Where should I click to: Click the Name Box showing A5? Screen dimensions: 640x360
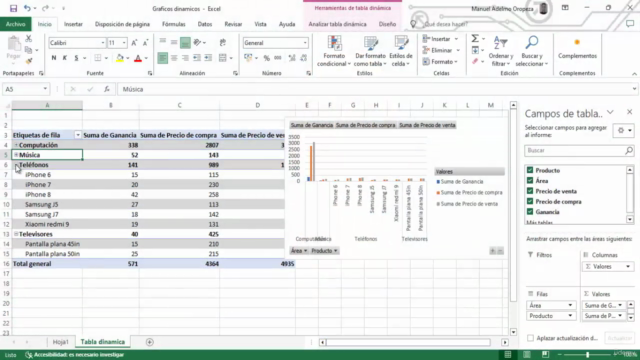26,89
